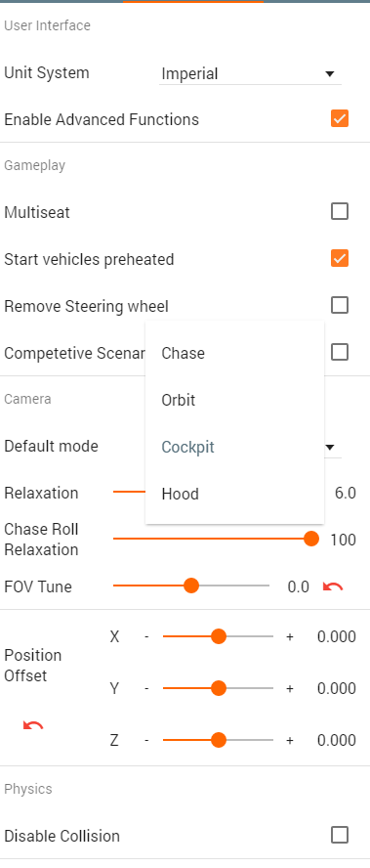Check Remove Steering wheel option
Image resolution: width=370 pixels, height=868 pixels.
[x=340, y=305]
